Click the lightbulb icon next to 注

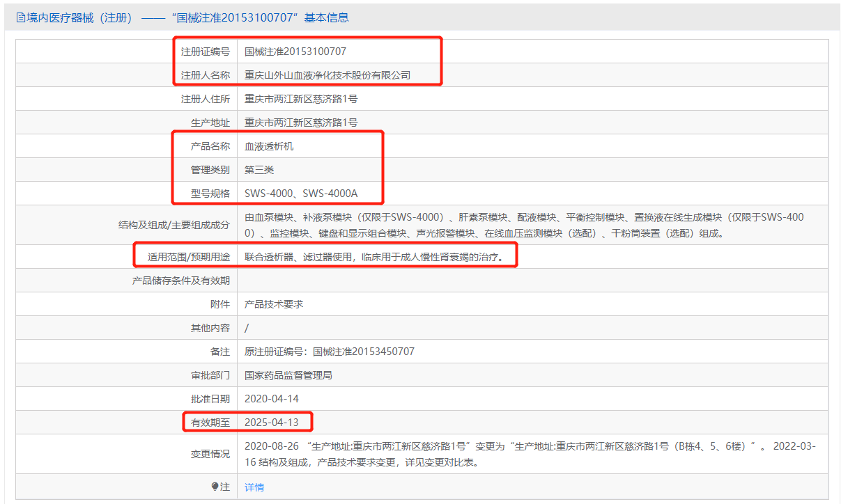[215, 487]
